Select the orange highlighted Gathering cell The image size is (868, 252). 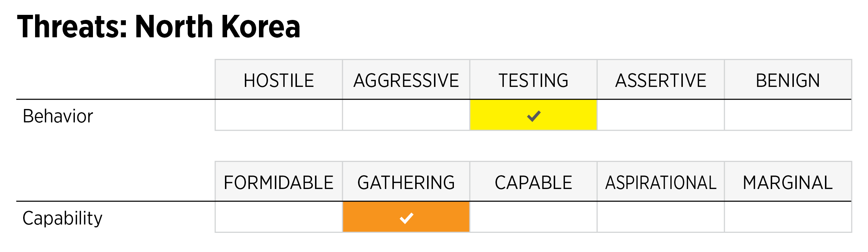point(406,217)
